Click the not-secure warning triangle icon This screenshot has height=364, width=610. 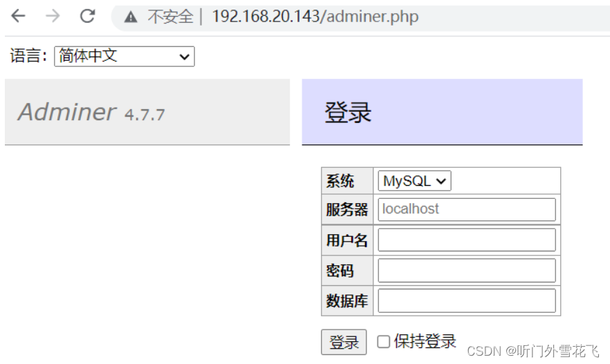click(x=131, y=17)
